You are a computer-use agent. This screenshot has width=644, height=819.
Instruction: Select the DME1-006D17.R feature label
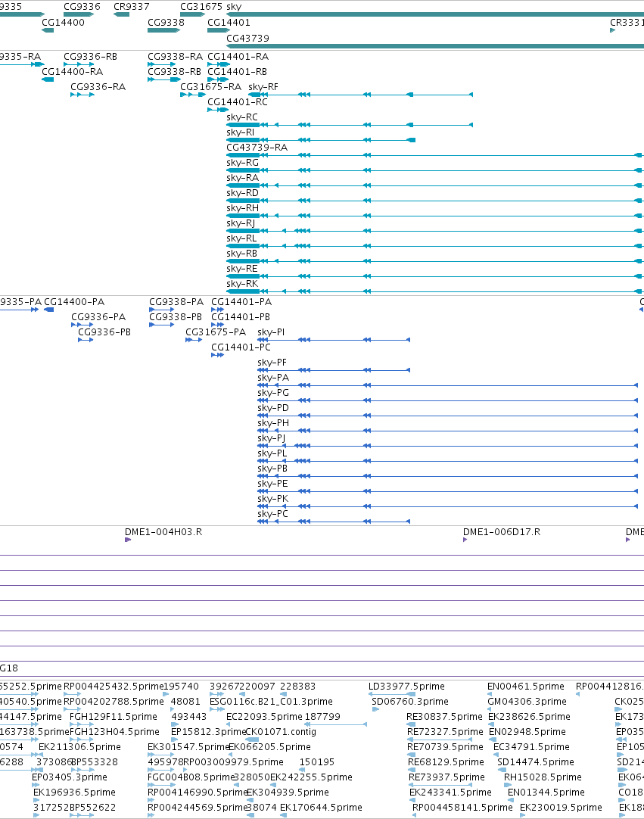click(x=502, y=532)
